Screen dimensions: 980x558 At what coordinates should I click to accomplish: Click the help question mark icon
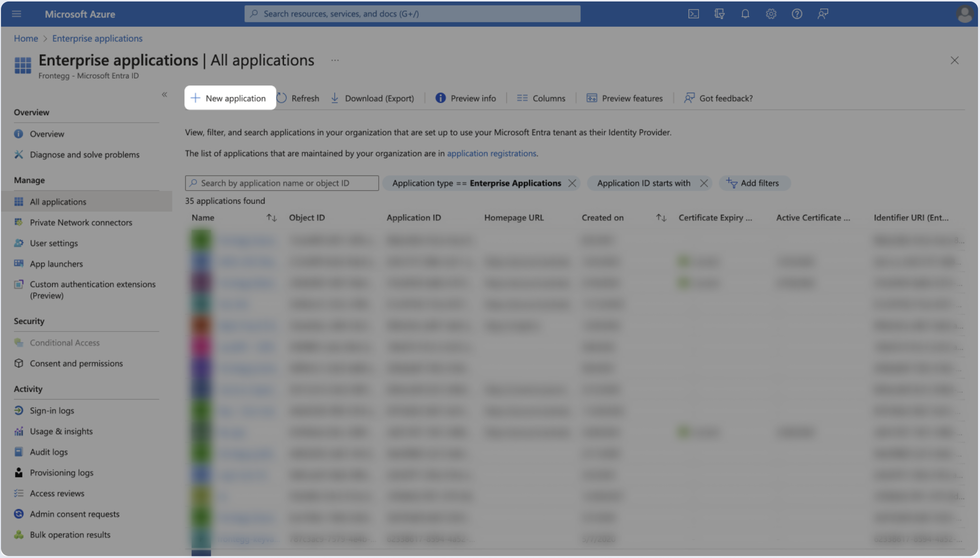coord(797,14)
